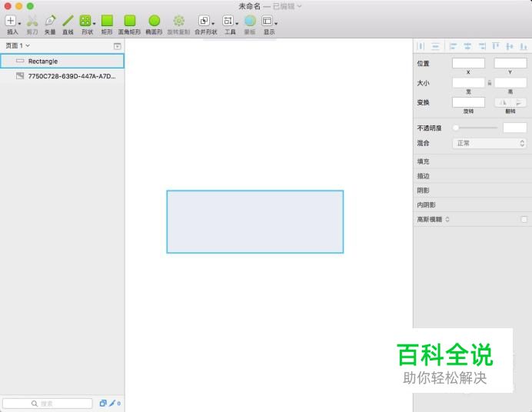532x412 pixels.
Task: Enable the 高斯模糊 (Gaussian Blur) checkbox
Action: tap(524, 219)
